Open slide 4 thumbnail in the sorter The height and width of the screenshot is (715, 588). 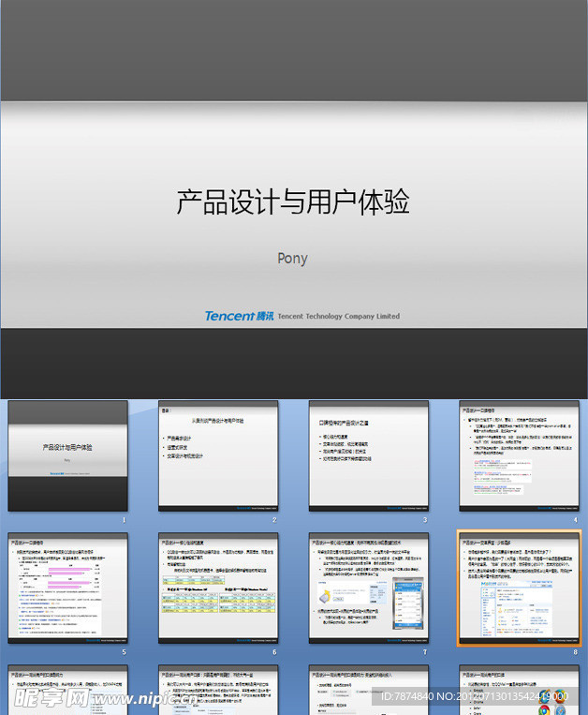click(520, 456)
